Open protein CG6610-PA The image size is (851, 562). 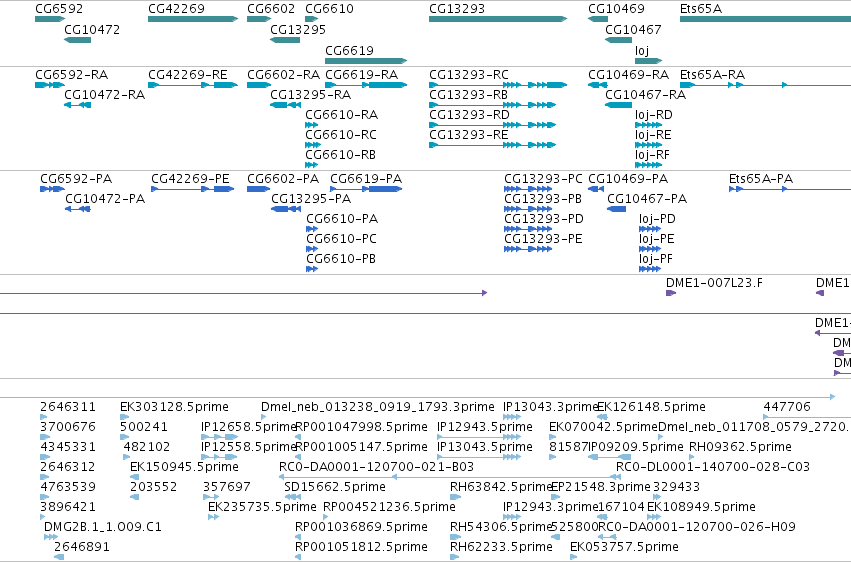click(x=342, y=219)
